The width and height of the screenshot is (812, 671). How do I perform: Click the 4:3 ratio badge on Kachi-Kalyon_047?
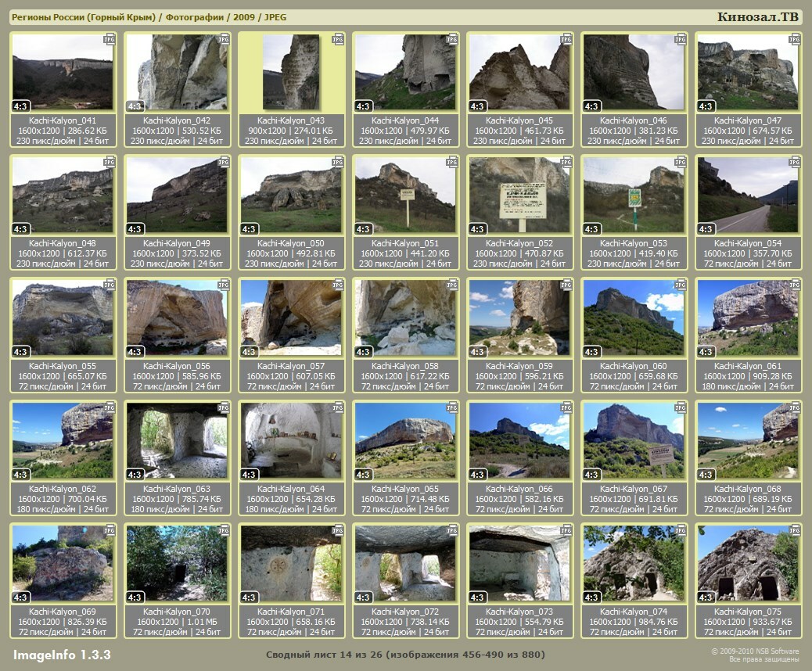click(x=706, y=106)
